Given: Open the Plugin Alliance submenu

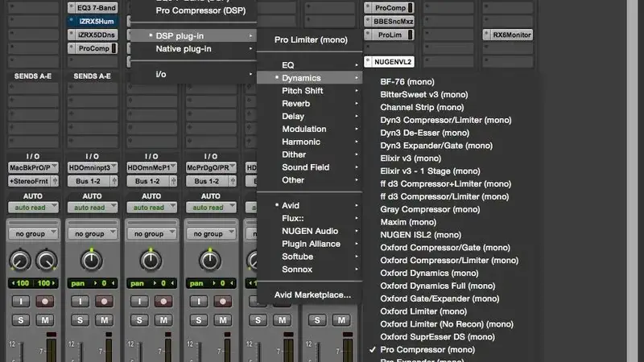Looking at the screenshot, I should [310, 244].
